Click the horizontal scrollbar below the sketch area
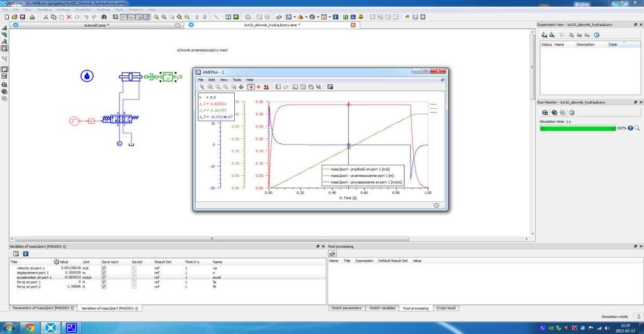The width and height of the screenshot is (644, 334). (x=212, y=238)
